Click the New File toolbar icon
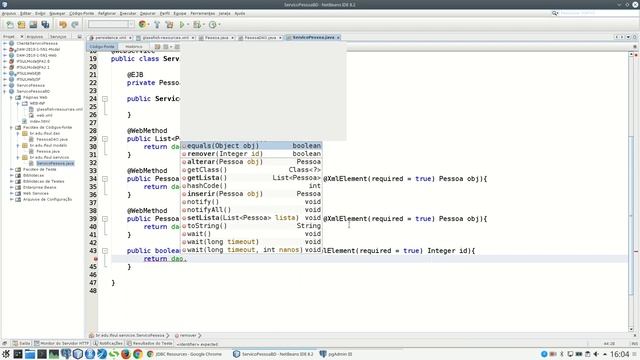 click(10, 25)
